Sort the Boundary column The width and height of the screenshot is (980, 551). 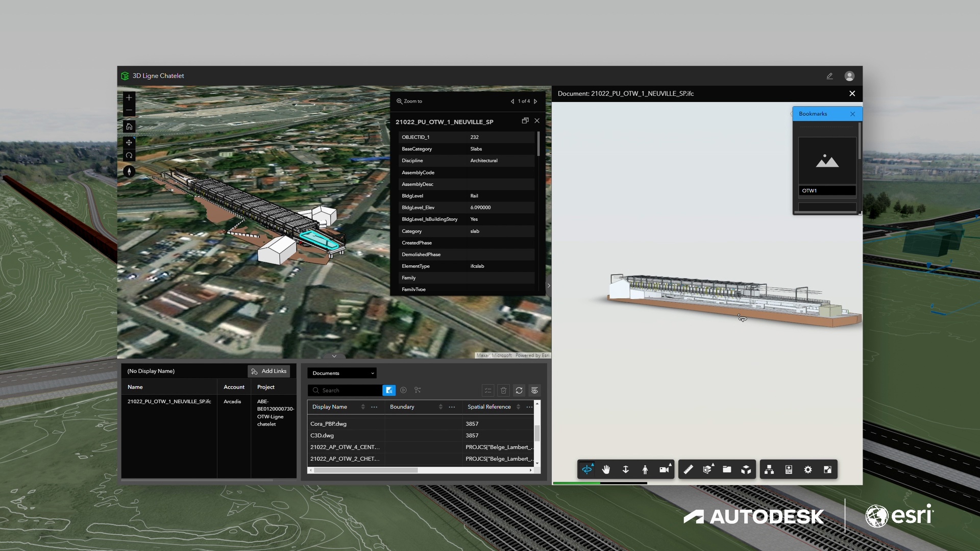click(440, 407)
